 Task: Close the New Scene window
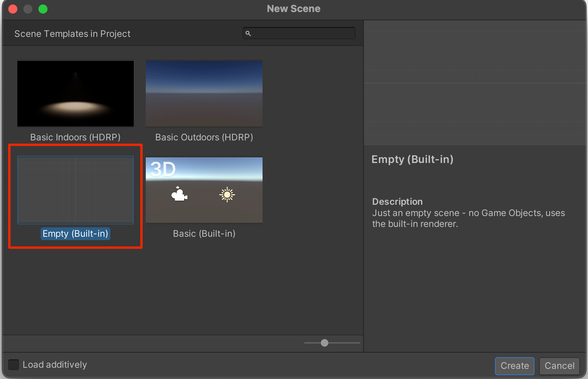coord(13,9)
